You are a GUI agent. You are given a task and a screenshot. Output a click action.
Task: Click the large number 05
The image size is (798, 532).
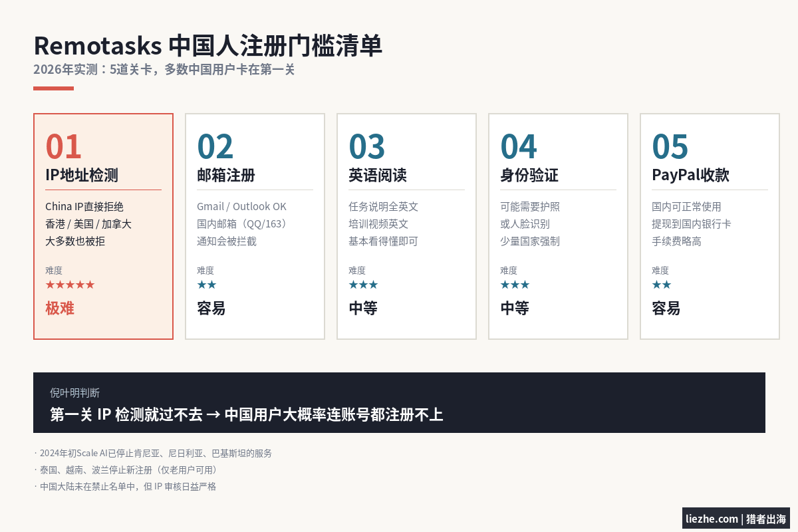(x=670, y=147)
